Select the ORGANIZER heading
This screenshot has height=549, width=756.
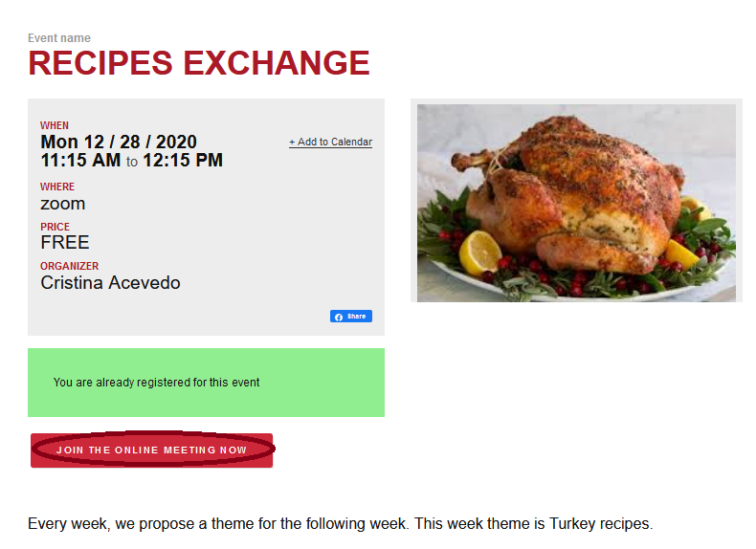[70, 266]
